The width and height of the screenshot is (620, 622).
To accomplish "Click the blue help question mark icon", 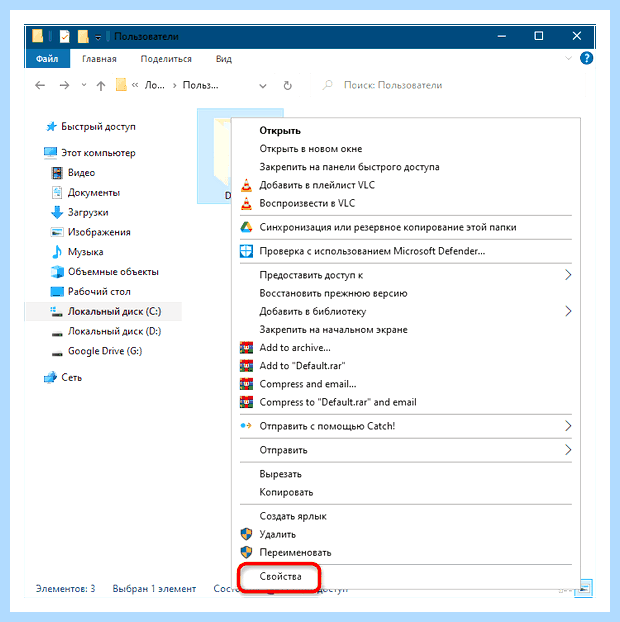I will pyautogui.click(x=586, y=58).
